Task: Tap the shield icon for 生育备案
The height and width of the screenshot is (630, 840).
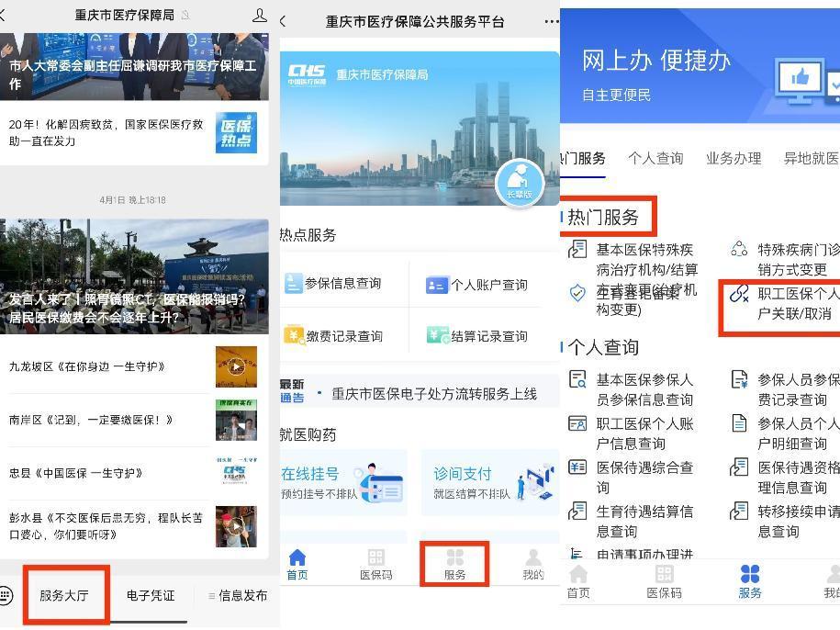Action: pyautogui.click(x=577, y=292)
